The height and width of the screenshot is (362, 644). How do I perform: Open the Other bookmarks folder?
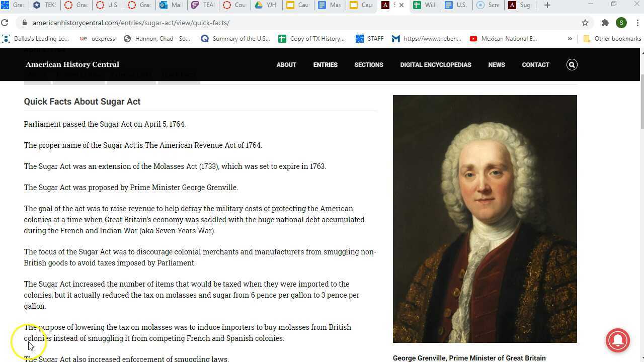(x=612, y=39)
